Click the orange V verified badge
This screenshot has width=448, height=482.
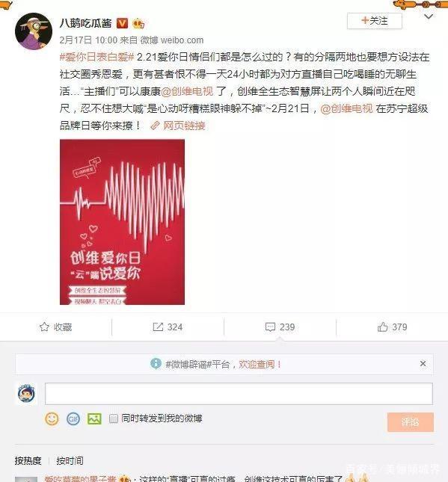pos(122,23)
